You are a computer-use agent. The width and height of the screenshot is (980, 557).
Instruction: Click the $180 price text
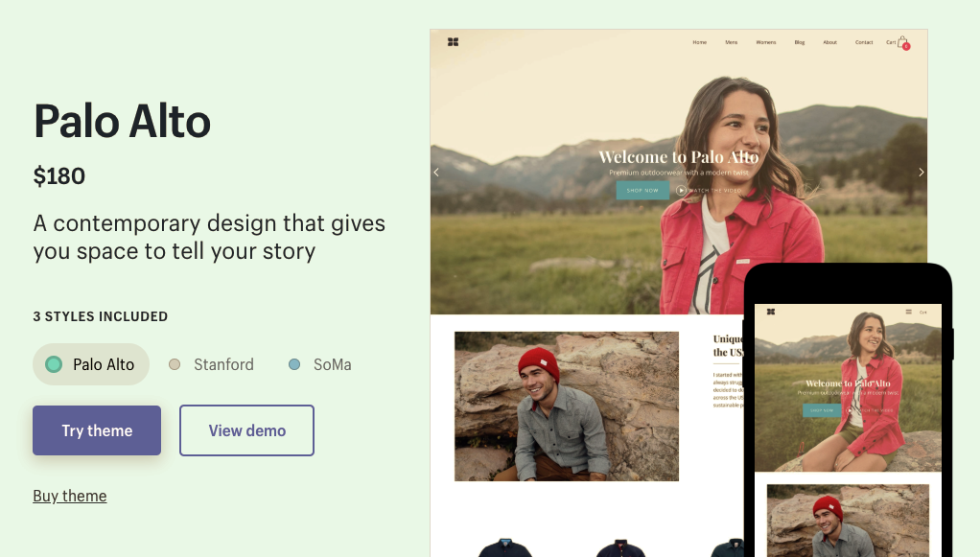tap(59, 176)
